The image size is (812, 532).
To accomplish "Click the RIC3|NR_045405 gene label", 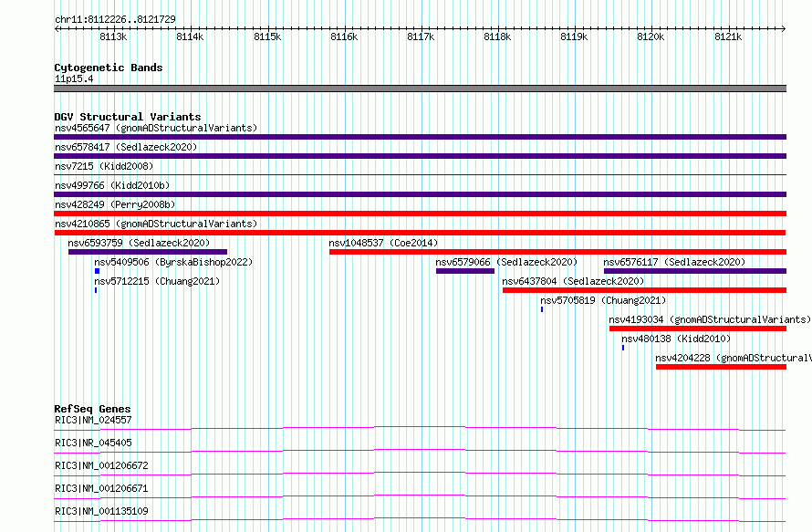I will (93, 443).
